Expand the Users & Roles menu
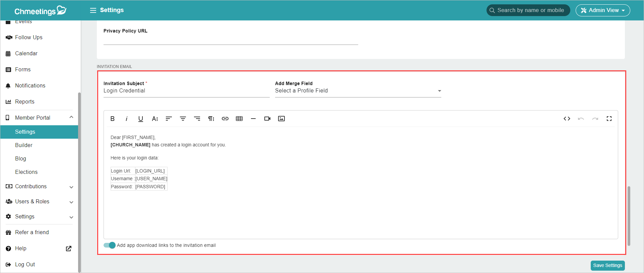The image size is (644, 273). (71, 202)
